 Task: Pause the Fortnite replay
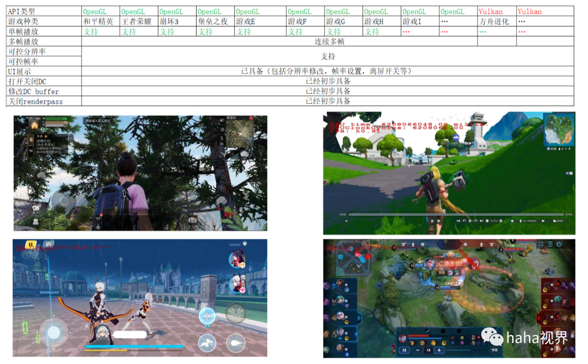(x=470, y=221)
